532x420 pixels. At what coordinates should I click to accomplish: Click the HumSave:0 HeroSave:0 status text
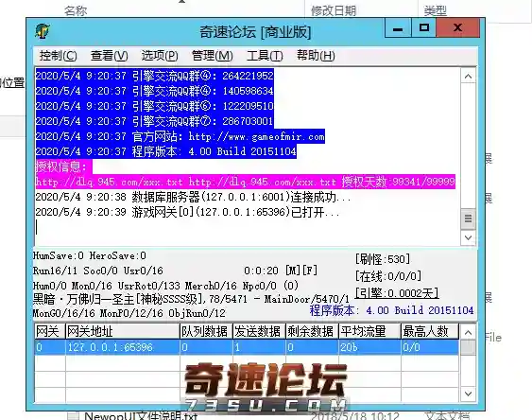[90, 255]
